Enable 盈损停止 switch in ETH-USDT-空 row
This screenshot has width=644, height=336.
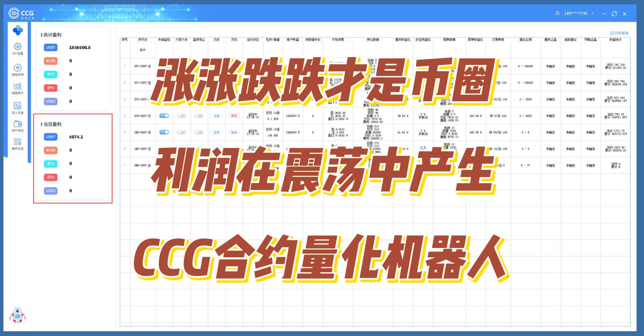(x=199, y=116)
